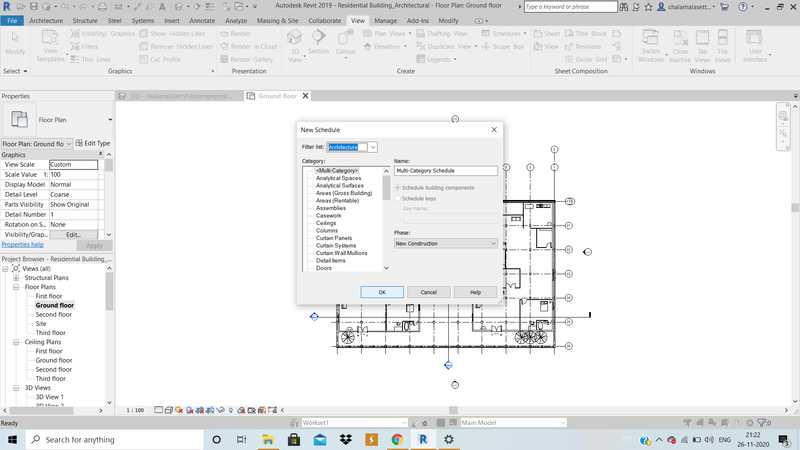Click the Tile Views tool
Screen dimensions: 800x450
[722, 46]
